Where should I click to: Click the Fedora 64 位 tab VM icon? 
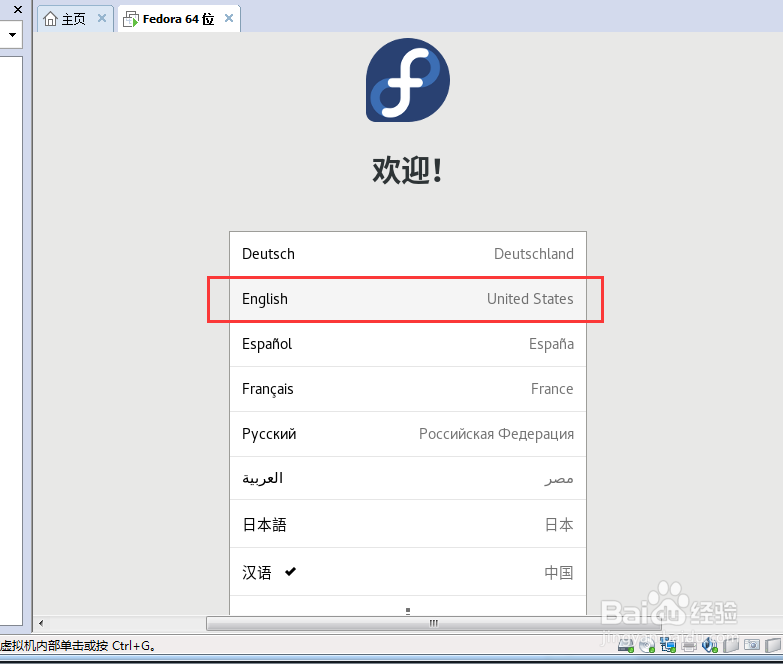click(x=131, y=19)
